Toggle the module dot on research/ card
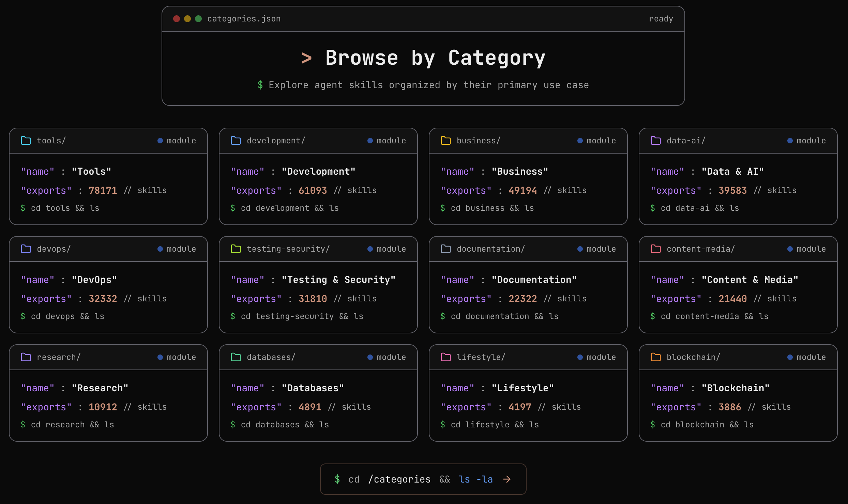 pos(160,357)
